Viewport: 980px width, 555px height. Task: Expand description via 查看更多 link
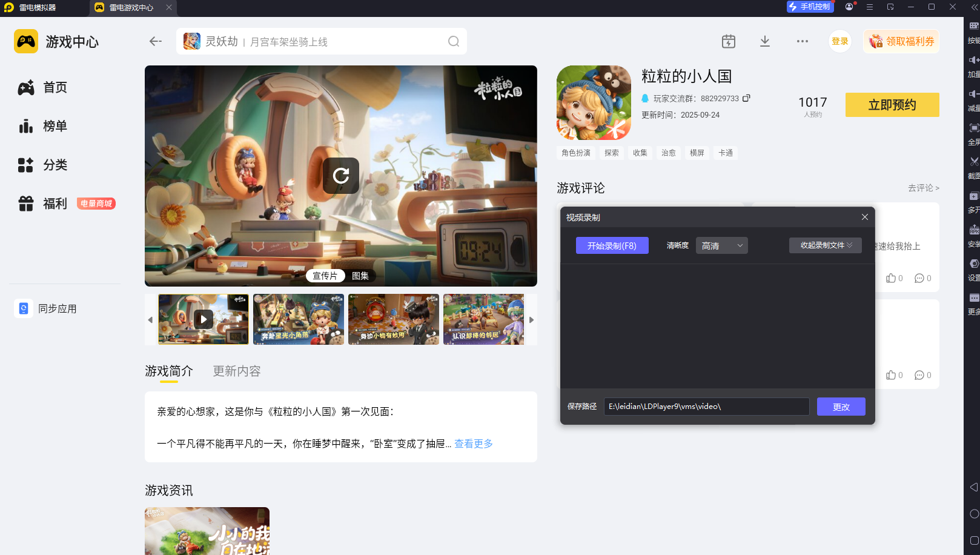(474, 444)
